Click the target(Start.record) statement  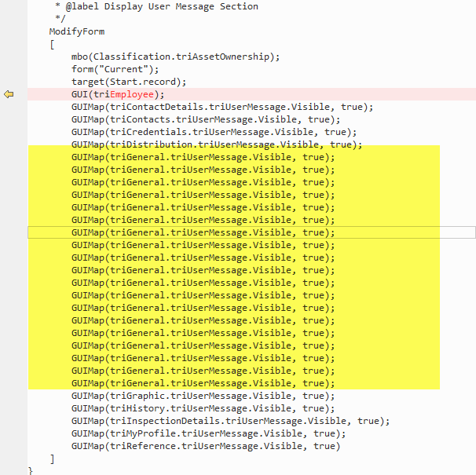click(x=128, y=82)
